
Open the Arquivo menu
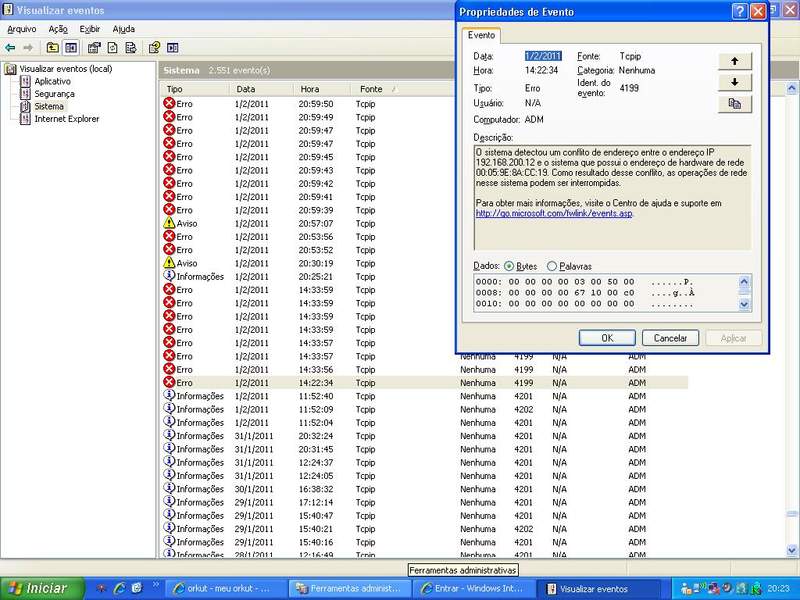21,29
